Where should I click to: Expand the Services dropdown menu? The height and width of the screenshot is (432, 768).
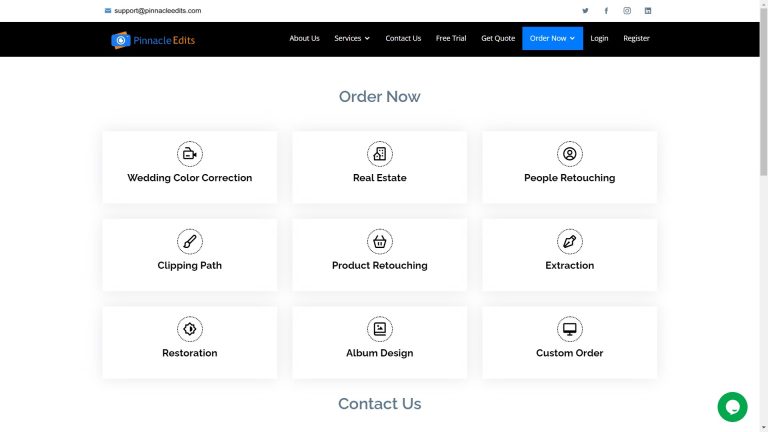click(351, 38)
